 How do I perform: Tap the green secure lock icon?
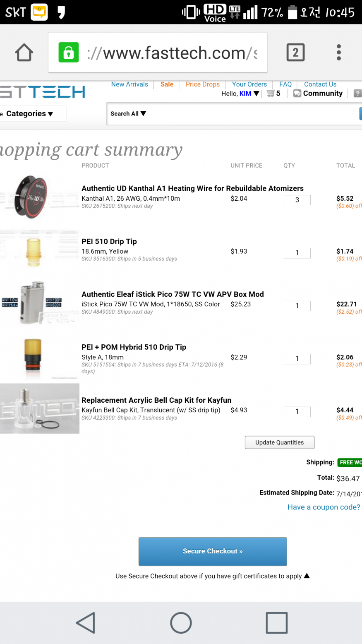click(69, 53)
